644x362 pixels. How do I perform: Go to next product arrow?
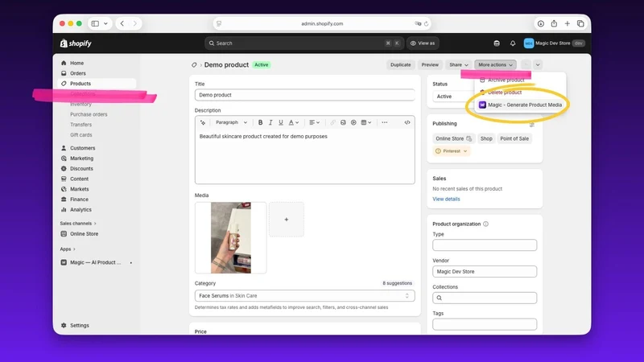tap(538, 65)
